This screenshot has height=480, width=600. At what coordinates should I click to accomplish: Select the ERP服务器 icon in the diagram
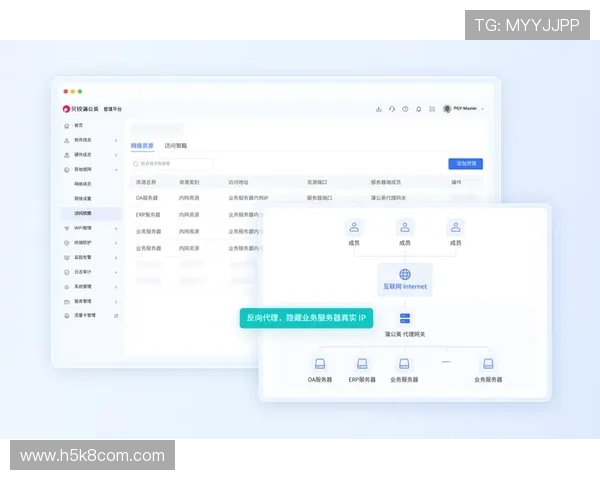362,364
